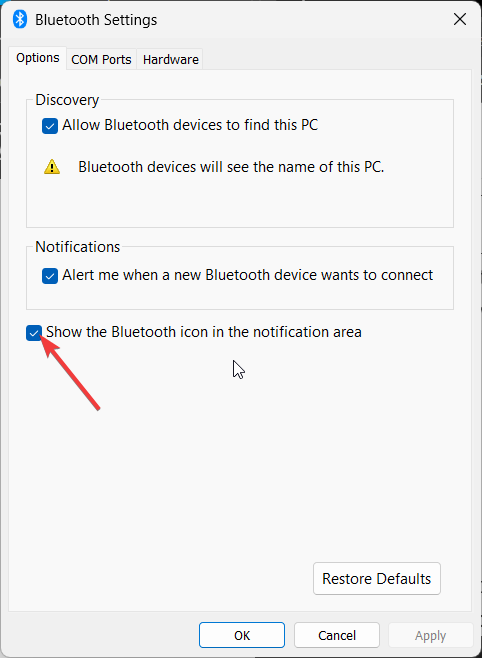The height and width of the screenshot is (658, 482).
Task: Click the yellow warning triangle icon
Action: click(52, 167)
